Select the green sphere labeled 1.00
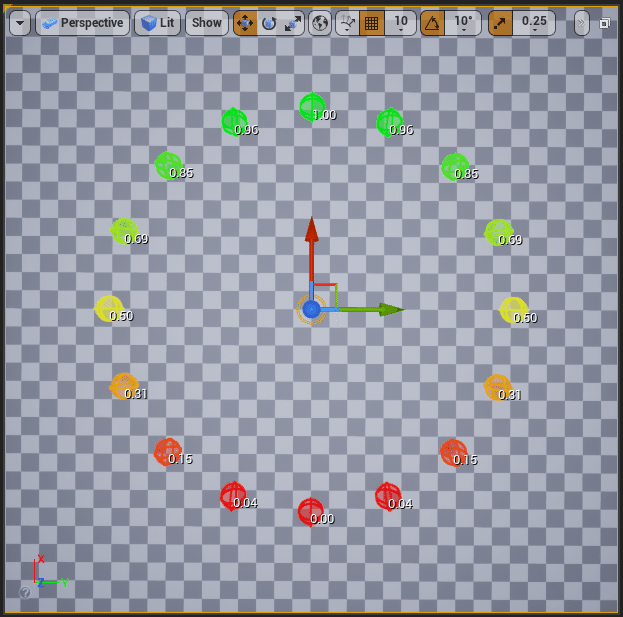This screenshot has width=623, height=617. [x=312, y=106]
